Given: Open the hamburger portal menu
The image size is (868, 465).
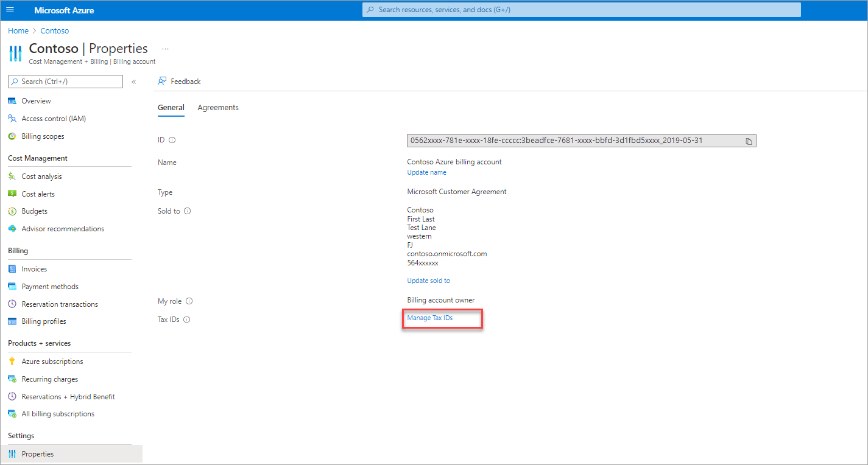Looking at the screenshot, I should pos(9,10).
